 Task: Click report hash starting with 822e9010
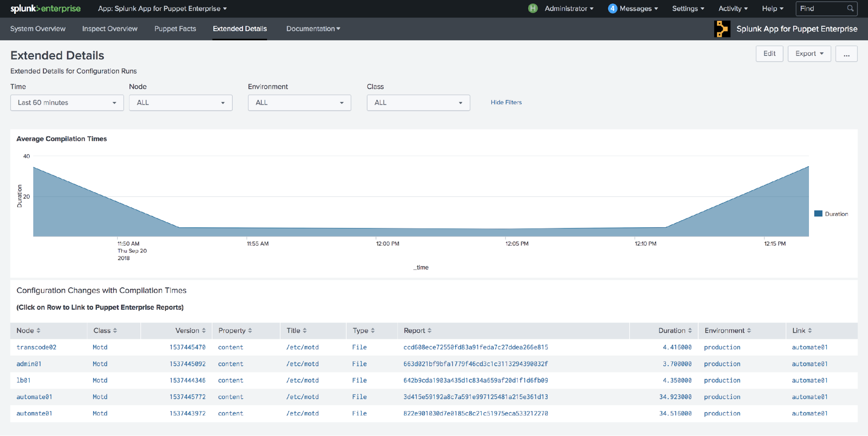(475, 413)
